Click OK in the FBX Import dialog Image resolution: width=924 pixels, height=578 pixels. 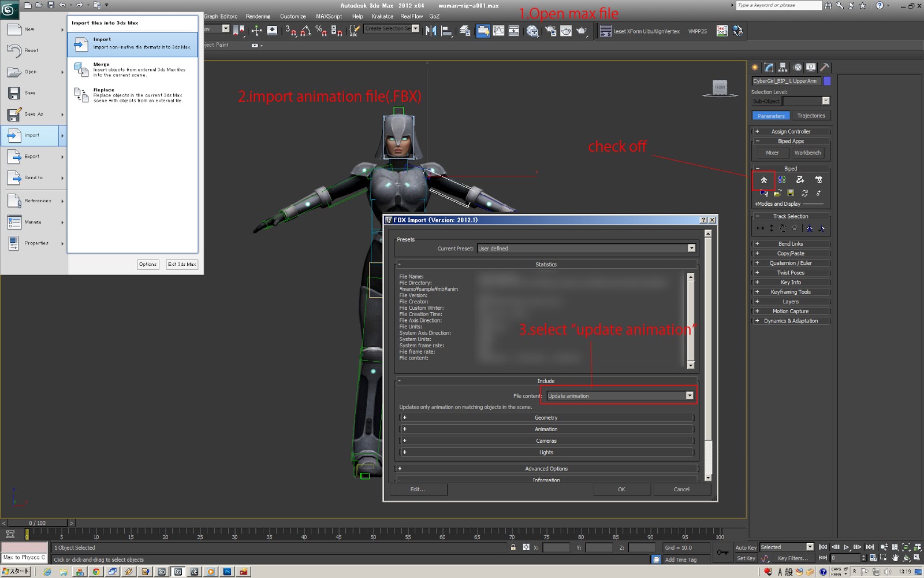click(622, 489)
